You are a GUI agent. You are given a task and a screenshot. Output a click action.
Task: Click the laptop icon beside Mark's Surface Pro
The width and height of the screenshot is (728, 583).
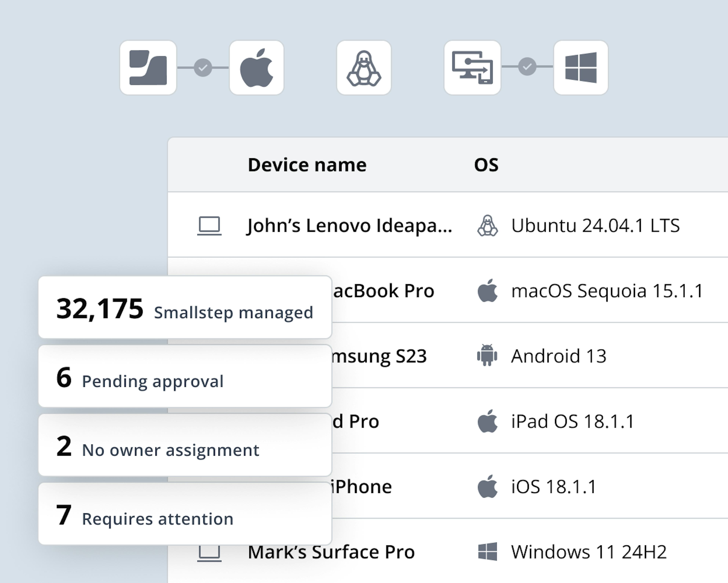210,552
